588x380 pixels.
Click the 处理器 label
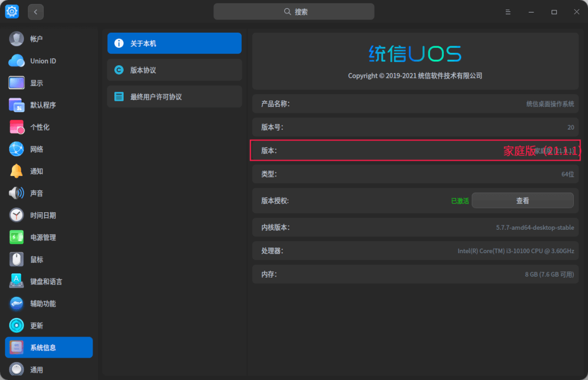272,251
